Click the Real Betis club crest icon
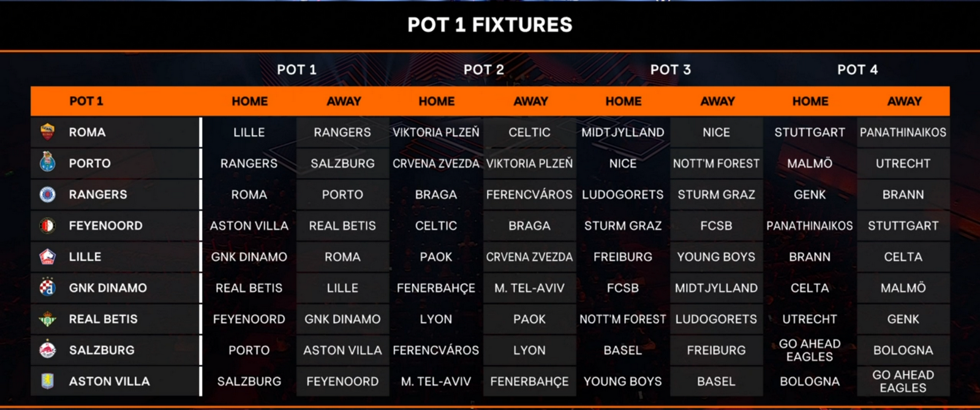 point(47,319)
